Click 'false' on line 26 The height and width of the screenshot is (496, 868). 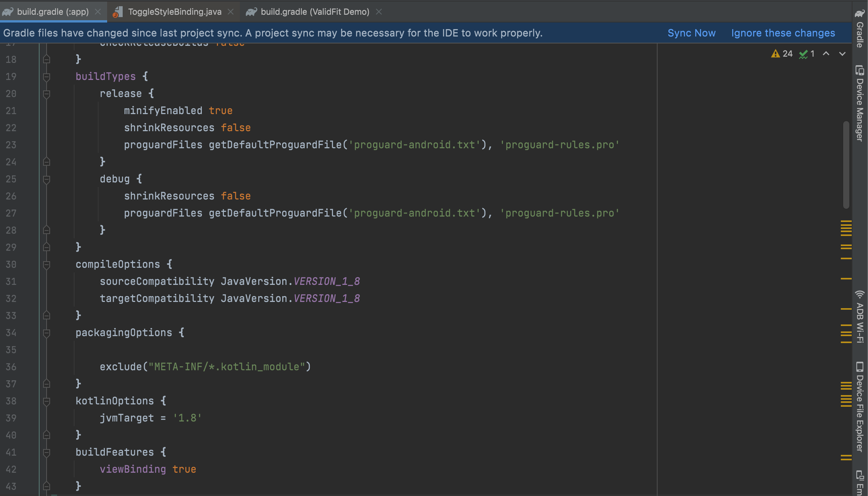(236, 196)
